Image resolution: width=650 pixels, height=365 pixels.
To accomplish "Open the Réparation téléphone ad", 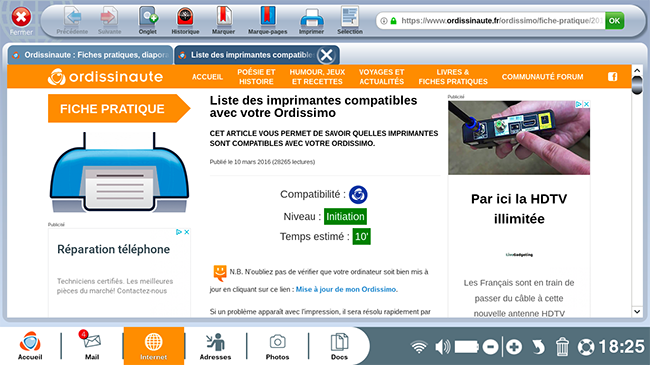I will coord(114,249).
